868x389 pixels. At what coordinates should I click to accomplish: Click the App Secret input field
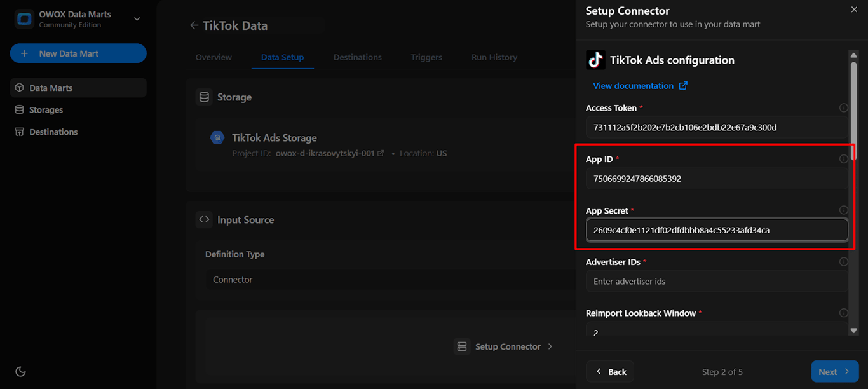click(x=717, y=230)
